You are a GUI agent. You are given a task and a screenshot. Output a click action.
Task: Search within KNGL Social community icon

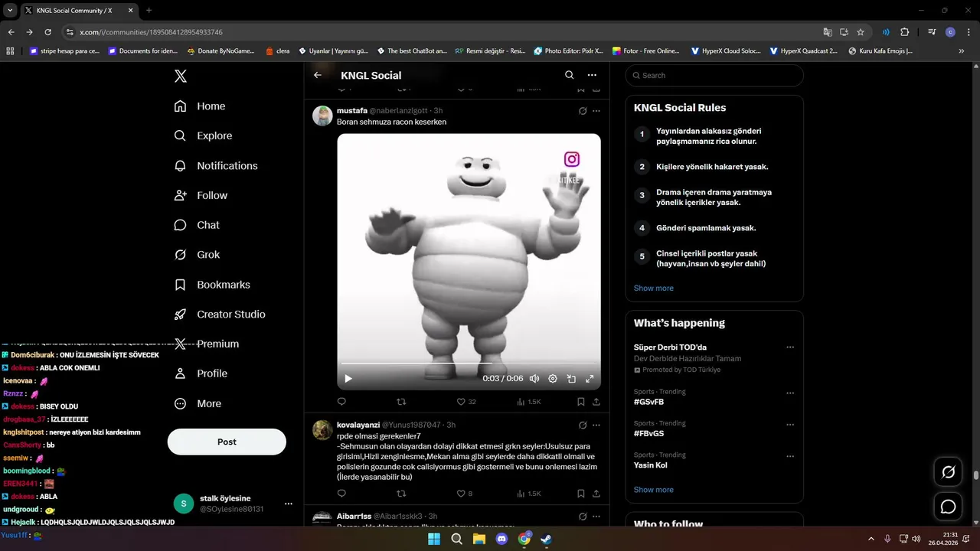coord(569,75)
